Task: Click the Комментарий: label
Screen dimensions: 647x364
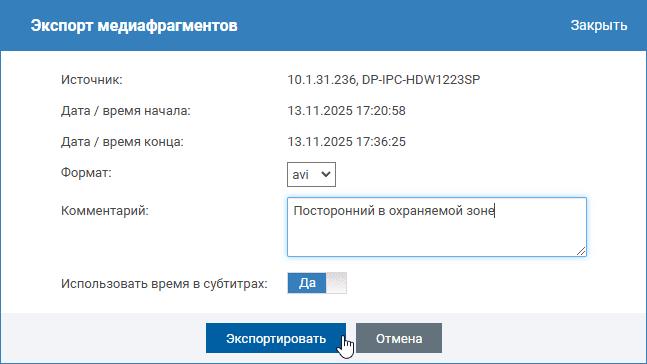Action: click(105, 210)
